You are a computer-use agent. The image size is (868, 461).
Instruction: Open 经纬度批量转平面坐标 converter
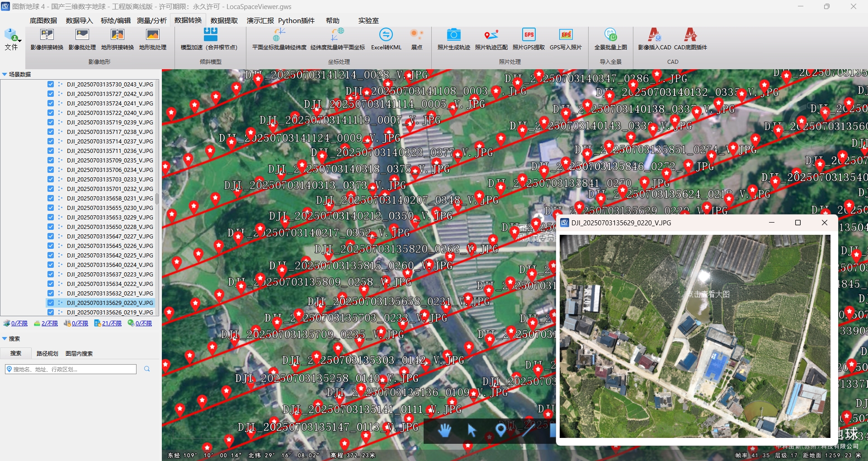(x=338, y=39)
